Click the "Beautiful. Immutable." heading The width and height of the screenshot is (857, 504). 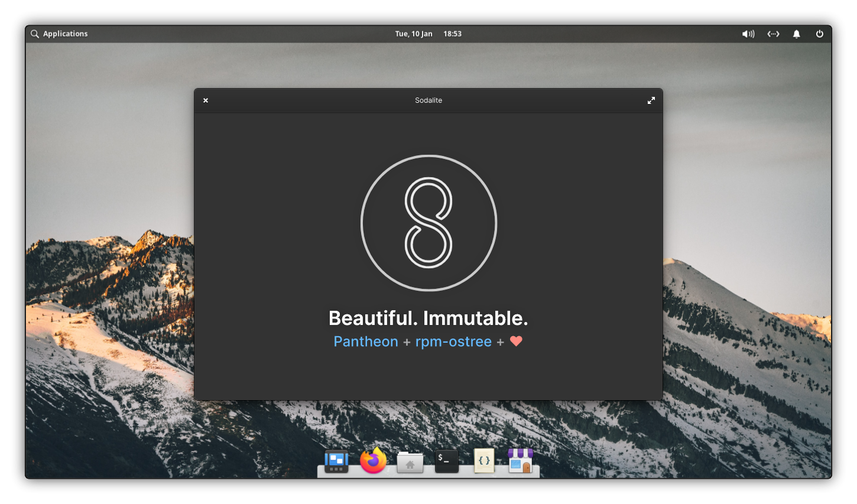click(428, 318)
